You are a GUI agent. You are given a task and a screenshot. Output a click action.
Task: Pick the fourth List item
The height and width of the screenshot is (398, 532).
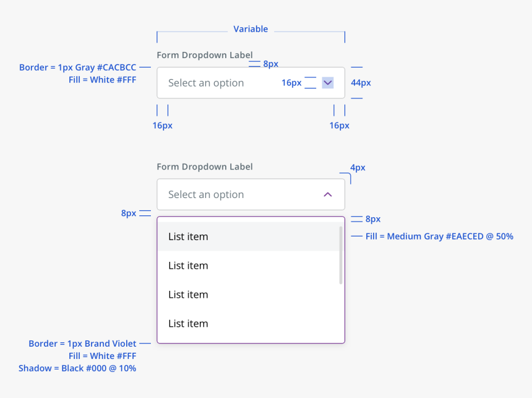[x=188, y=324]
